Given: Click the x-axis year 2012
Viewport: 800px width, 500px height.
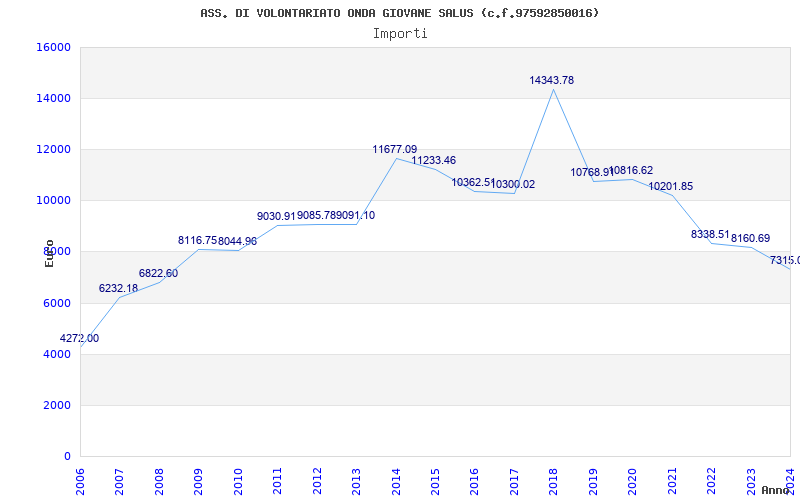Looking at the screenshot, I should (x=317, y=481).
